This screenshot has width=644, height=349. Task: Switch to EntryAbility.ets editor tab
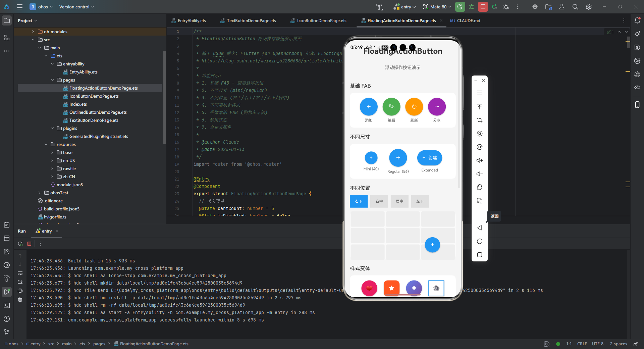[189, 20]
